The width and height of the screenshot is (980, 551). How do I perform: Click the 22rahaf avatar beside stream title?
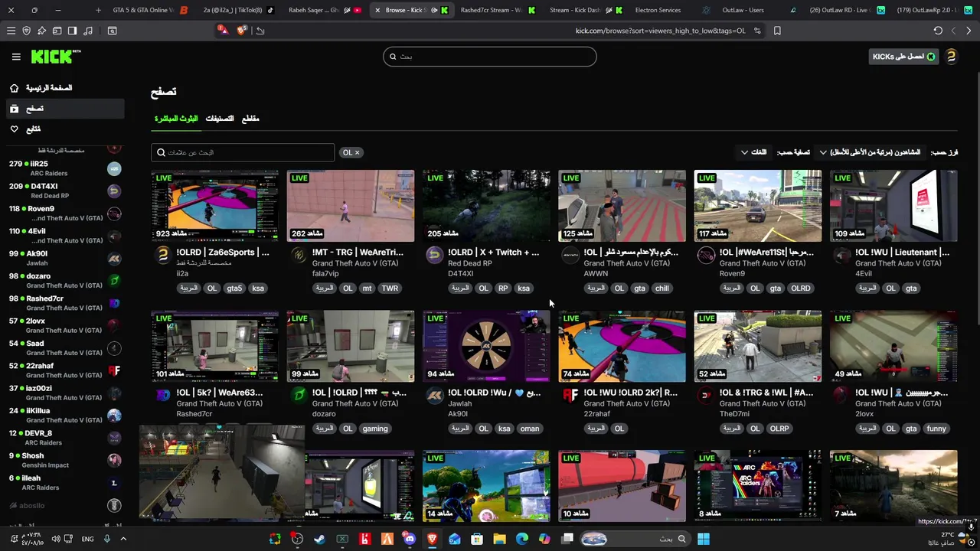[570, 396]
